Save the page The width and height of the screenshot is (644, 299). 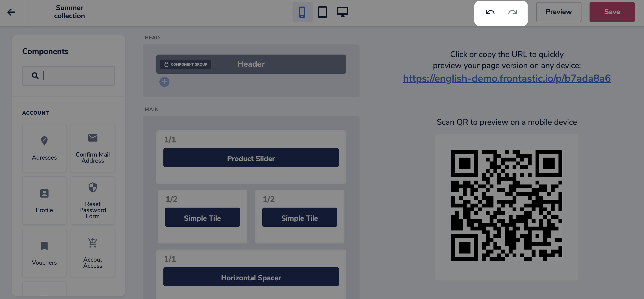tap(612, 12)
